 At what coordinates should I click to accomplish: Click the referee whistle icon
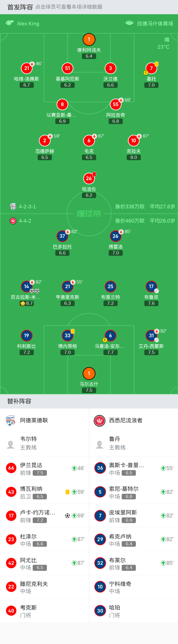[9, 23]
